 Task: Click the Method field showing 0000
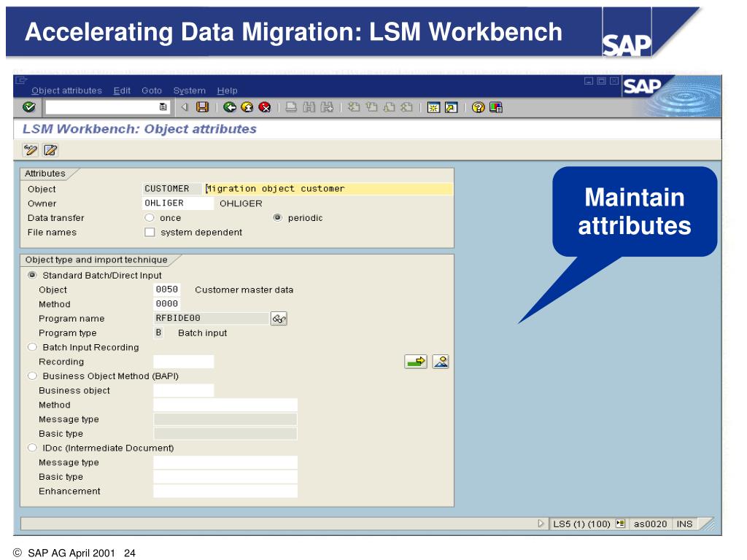coord(167,304)
